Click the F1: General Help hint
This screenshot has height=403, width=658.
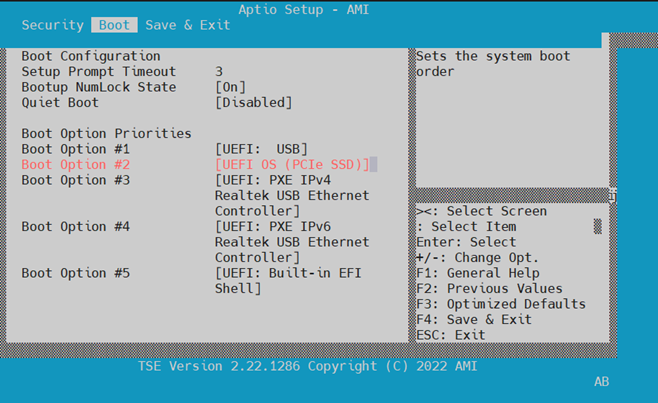(477, 273)
